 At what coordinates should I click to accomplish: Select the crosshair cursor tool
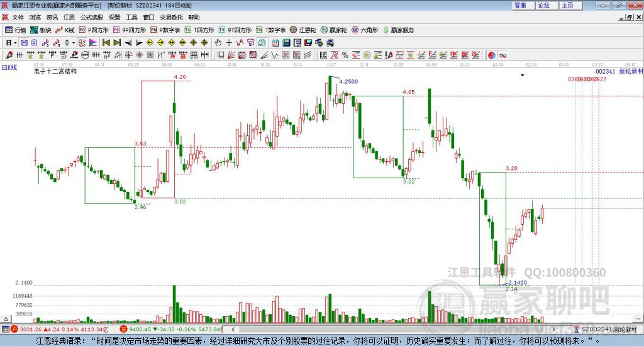coord(229,42)
